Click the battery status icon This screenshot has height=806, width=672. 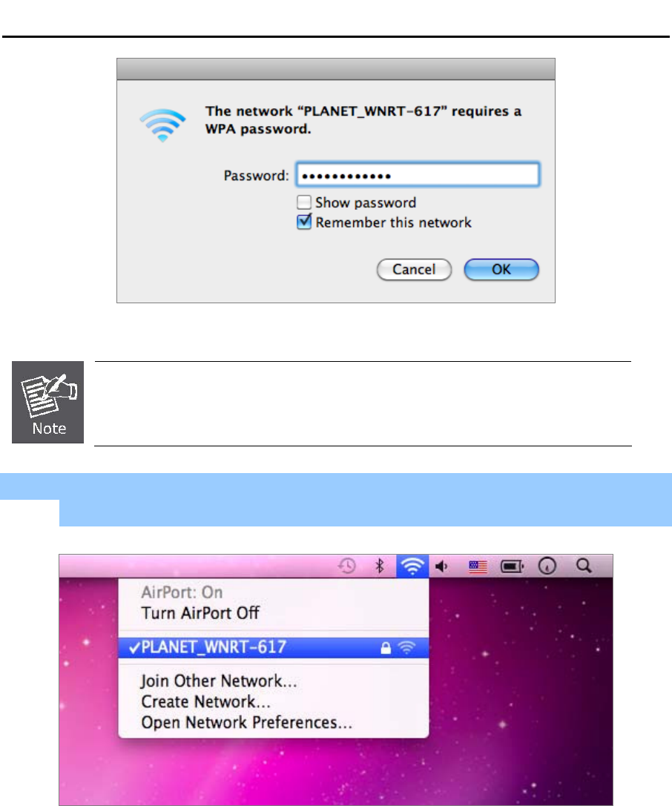(x=512, y=566)
